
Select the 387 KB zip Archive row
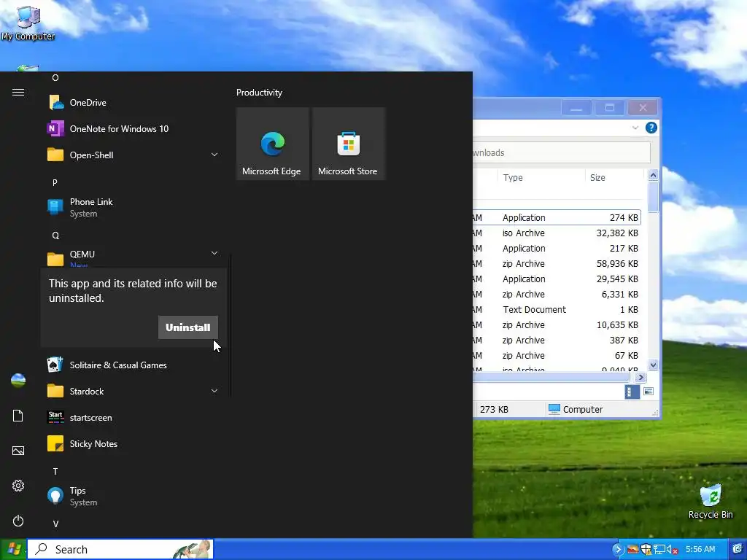tap(557, 340)
